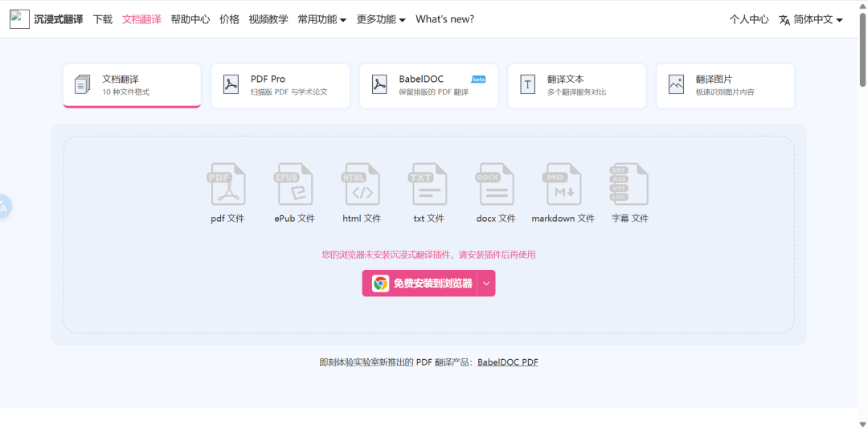Click the txt file icon

[428, 184]
